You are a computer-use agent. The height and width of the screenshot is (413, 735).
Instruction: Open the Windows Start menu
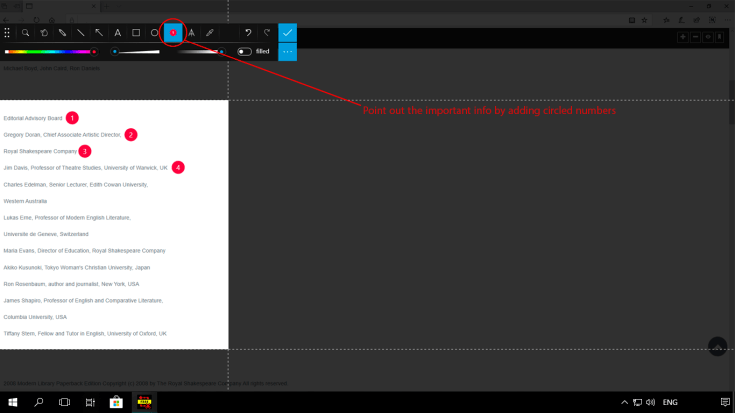coord(13,402)
